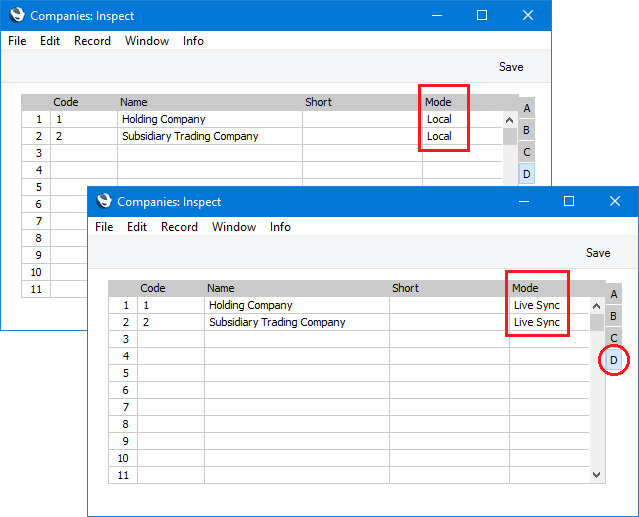Open Record menu in front Companies window
The height and width of the screenshot is (517, 639).
pyautogui.click(x=179, y=227)
